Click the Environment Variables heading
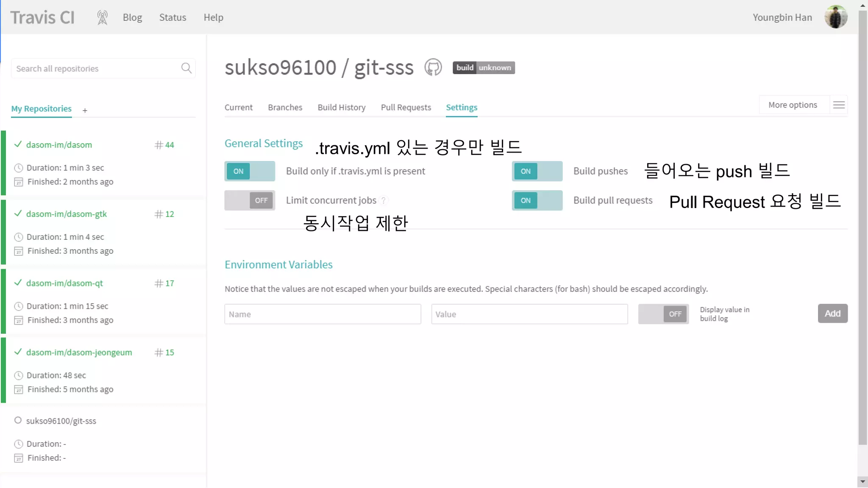 click(x=278, y=264)
